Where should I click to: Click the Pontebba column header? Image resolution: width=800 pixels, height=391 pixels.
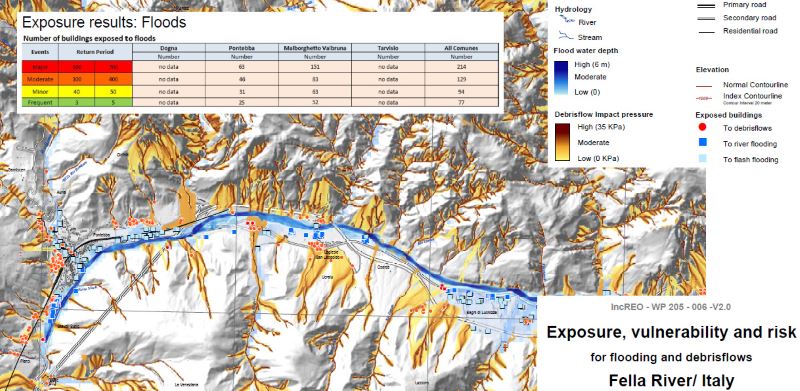click(242, 48)
